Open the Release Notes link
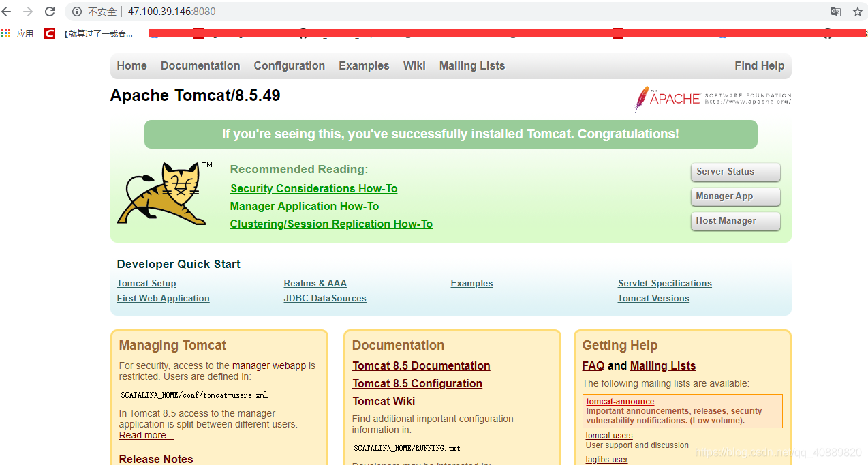Viewport: 868px width, 465px height. coord(156,459)
